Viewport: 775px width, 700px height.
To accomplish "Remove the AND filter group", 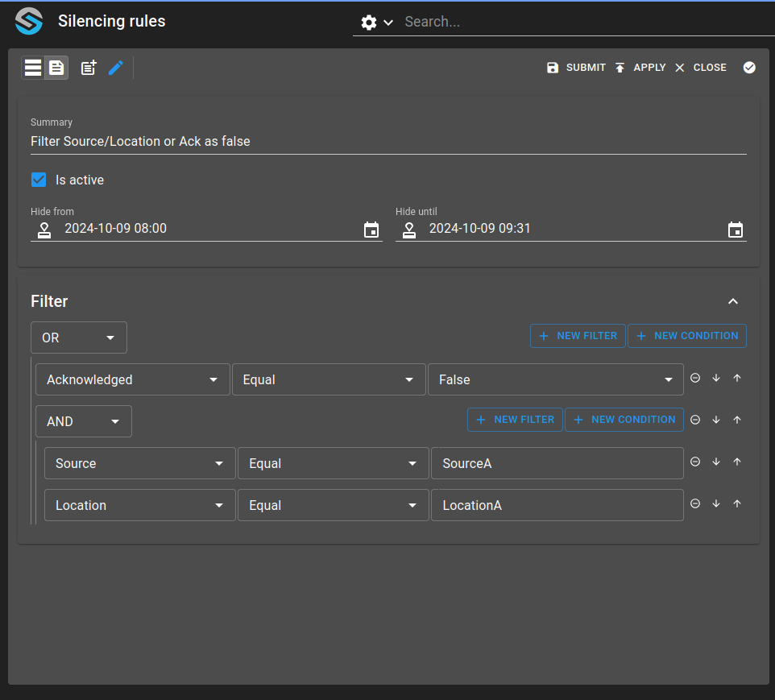I will tap(695, 420).
